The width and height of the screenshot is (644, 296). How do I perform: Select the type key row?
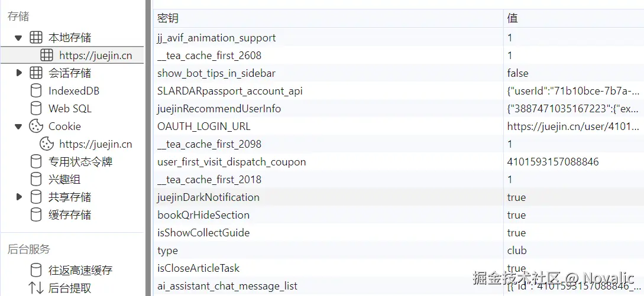(167, 251)
